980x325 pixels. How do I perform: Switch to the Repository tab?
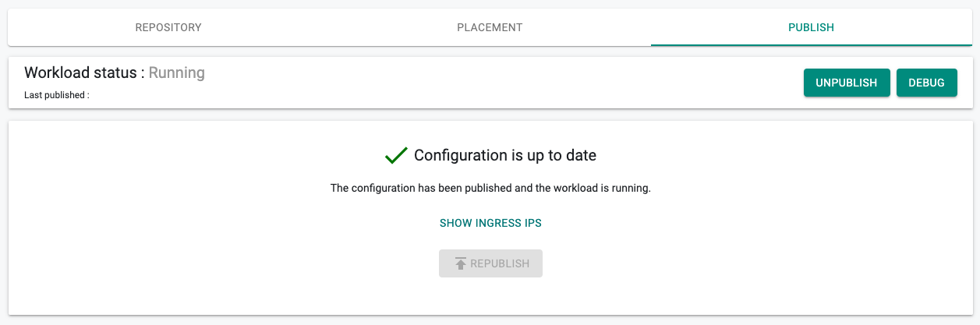(x=168, y=27)
